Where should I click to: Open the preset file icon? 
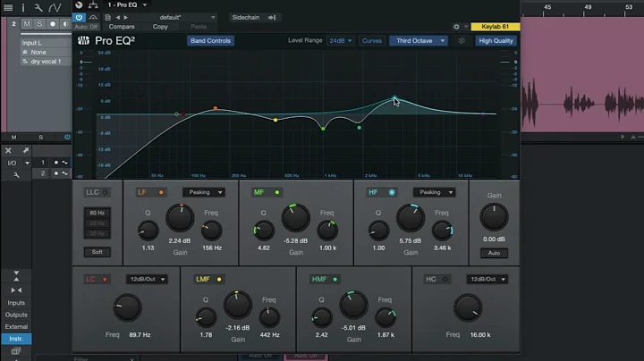107,17
